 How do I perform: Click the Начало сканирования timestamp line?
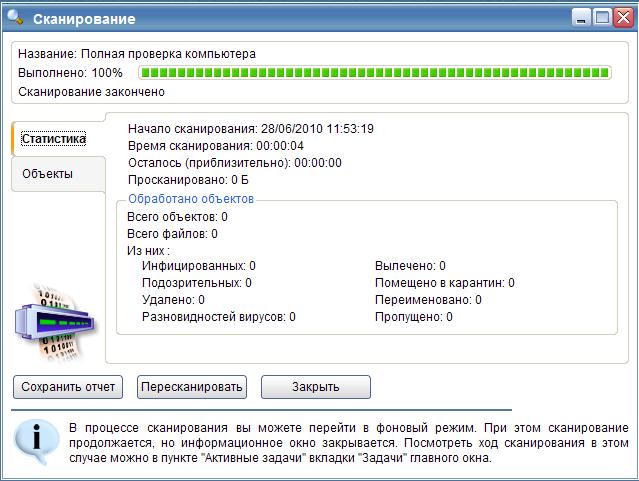point(251,129)
